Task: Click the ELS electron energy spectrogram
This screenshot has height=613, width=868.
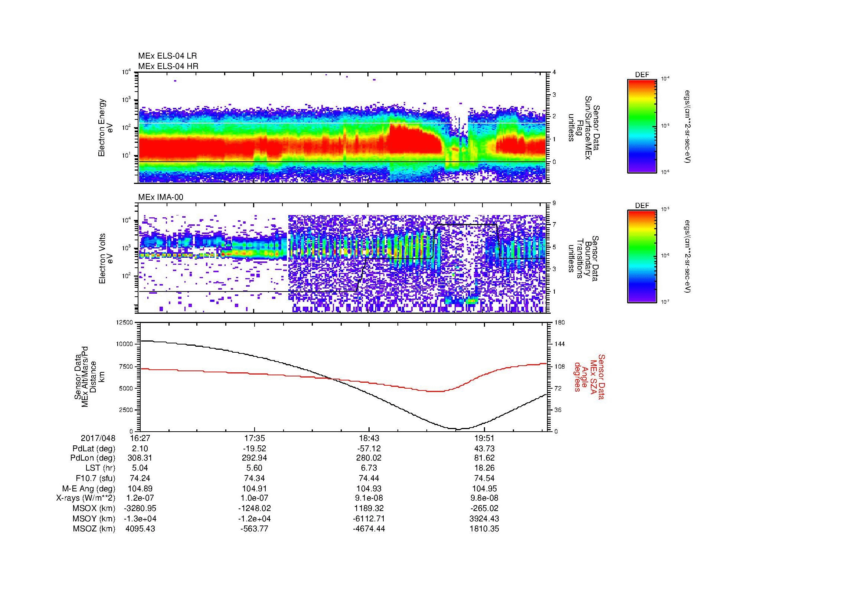Action: tap(342, 128)
